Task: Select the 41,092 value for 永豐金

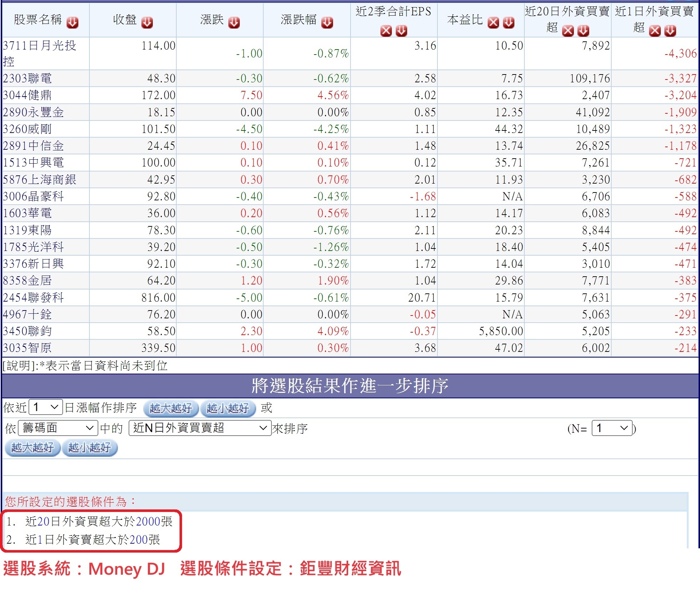Action: pyautogui.click(x=593, y=112)
